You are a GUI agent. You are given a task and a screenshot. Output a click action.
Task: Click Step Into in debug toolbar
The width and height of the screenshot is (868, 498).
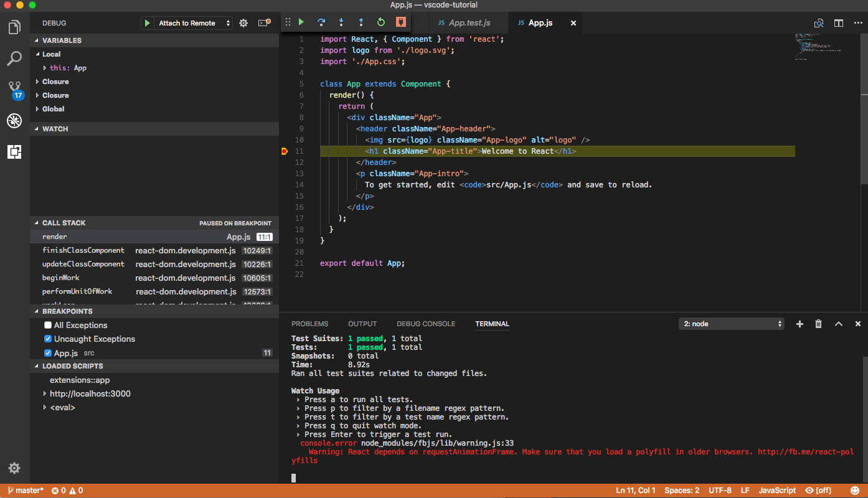click(341, 22)
